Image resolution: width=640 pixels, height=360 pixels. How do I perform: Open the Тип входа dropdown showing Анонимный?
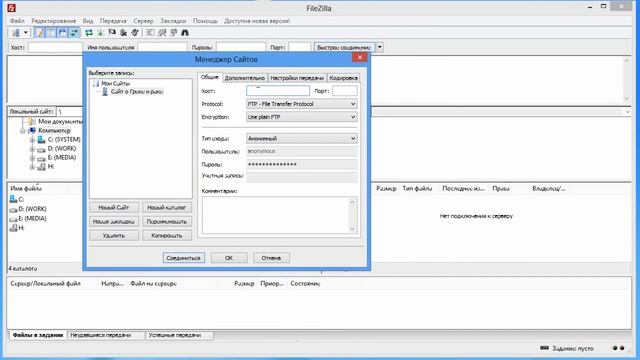click(x=302, y=138)
